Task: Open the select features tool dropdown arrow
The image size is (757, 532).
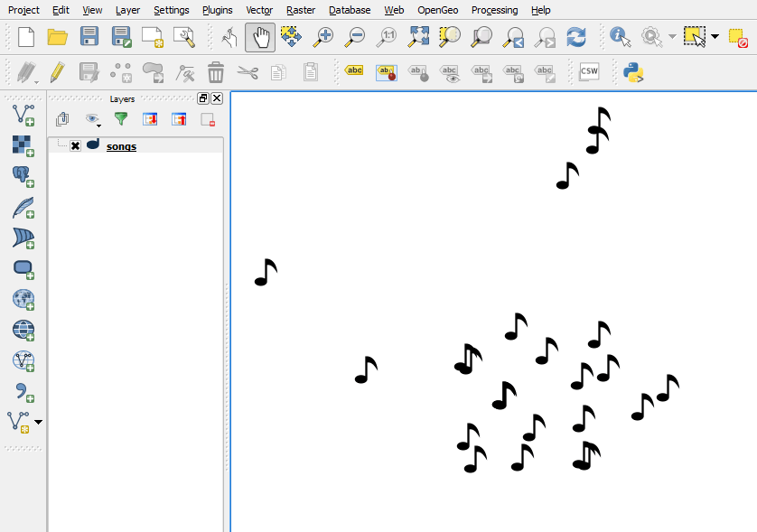Action: pos(715,37)
